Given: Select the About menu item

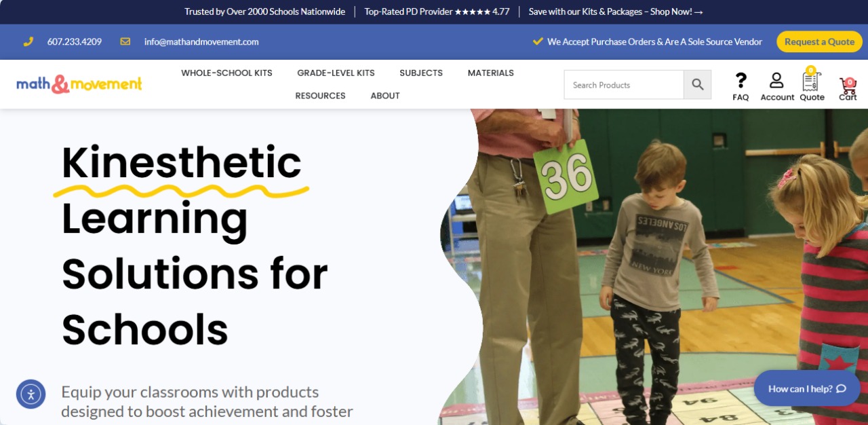Looking at the screenshot, I should (385, 96).
